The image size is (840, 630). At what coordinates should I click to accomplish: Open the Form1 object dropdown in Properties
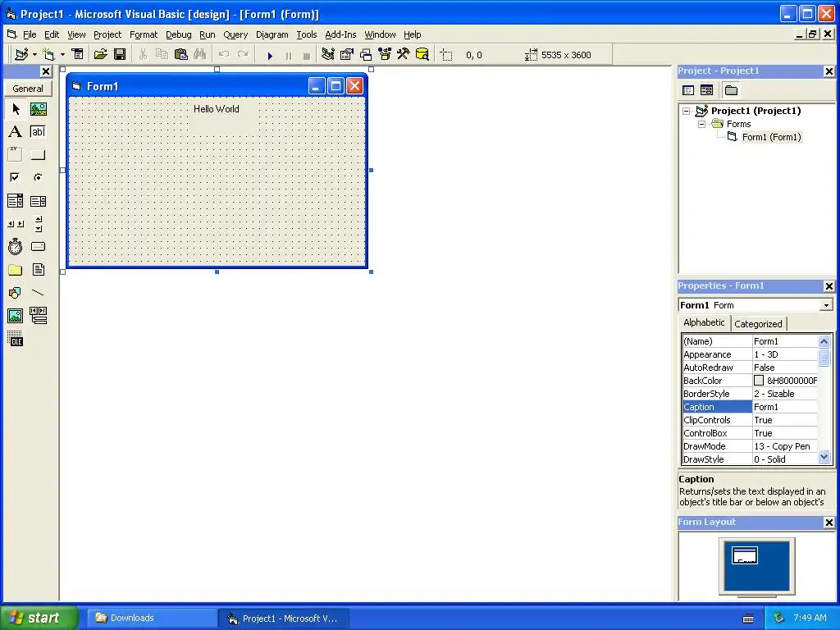click(826, 305)
